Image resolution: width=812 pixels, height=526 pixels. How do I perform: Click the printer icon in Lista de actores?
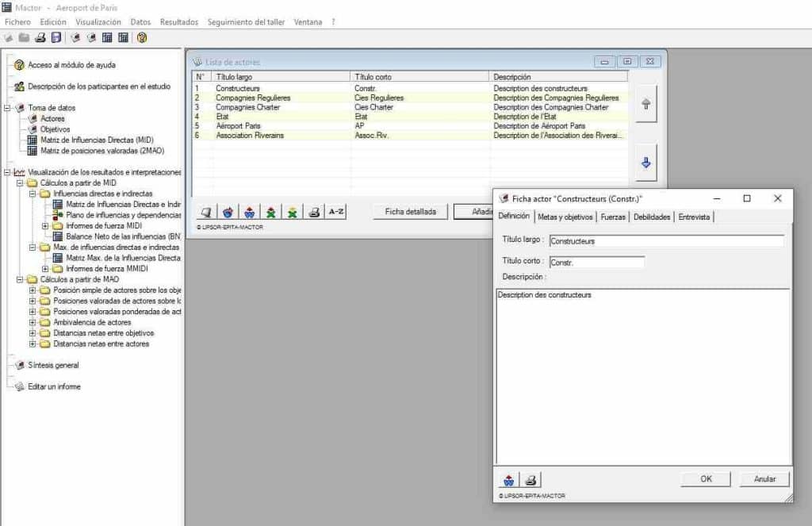(x=314, y=212)
